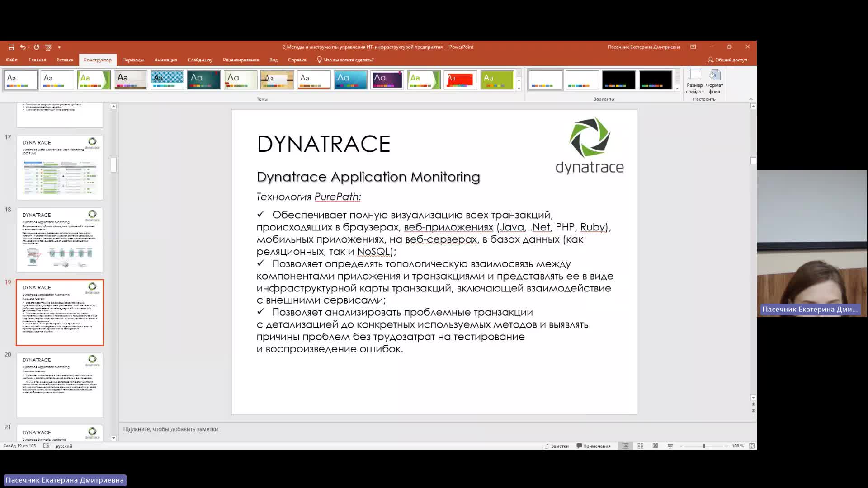
Task: Switch to Slide Sorter view icon
Action: point(641,446)
